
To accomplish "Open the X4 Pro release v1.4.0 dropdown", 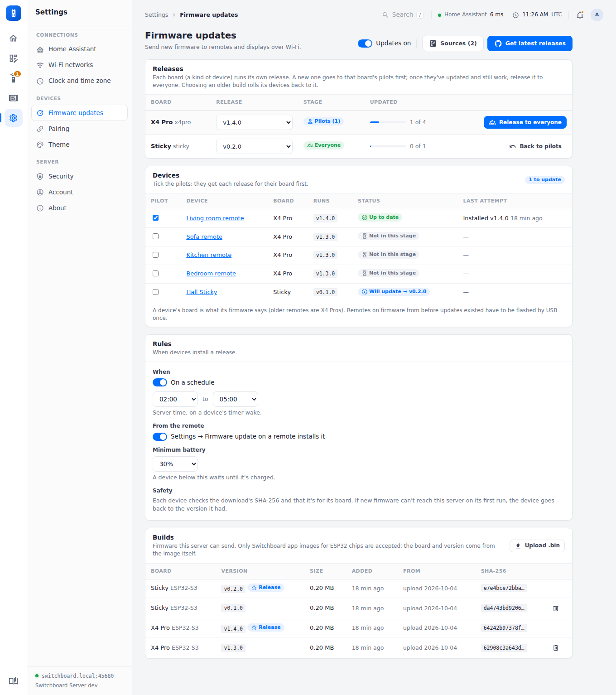I will (x=254, y=122).
